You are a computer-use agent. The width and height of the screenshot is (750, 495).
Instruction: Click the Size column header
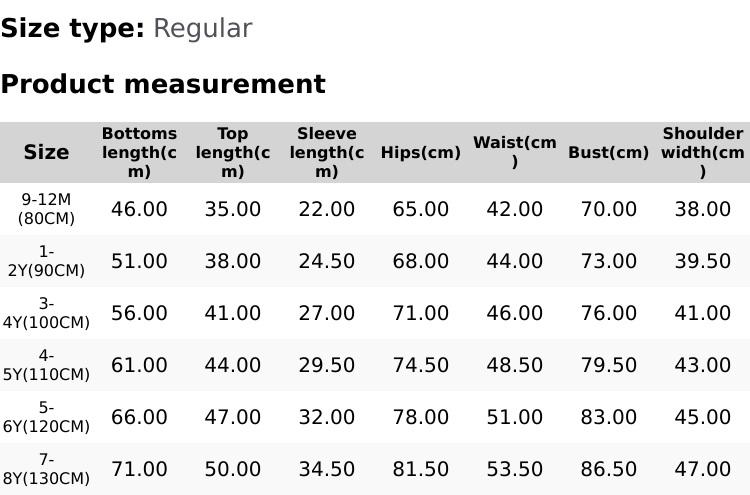point(46,152)
